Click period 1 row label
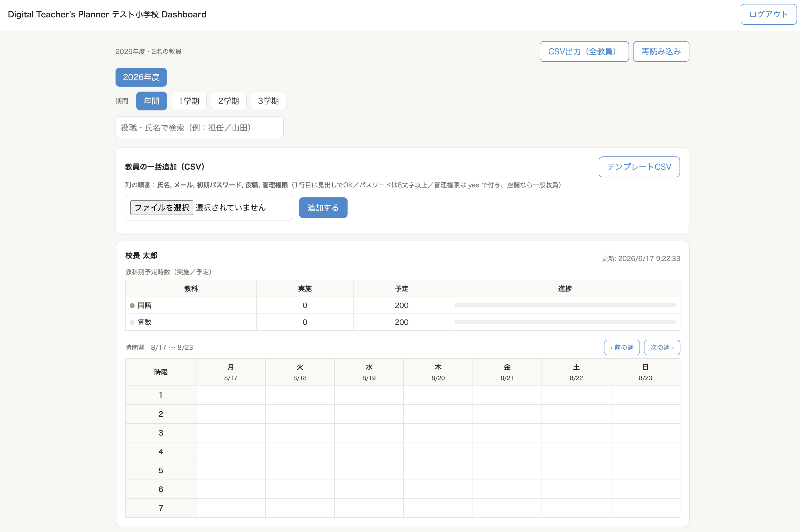Screen dimensions: 800x532 point(161,395)
